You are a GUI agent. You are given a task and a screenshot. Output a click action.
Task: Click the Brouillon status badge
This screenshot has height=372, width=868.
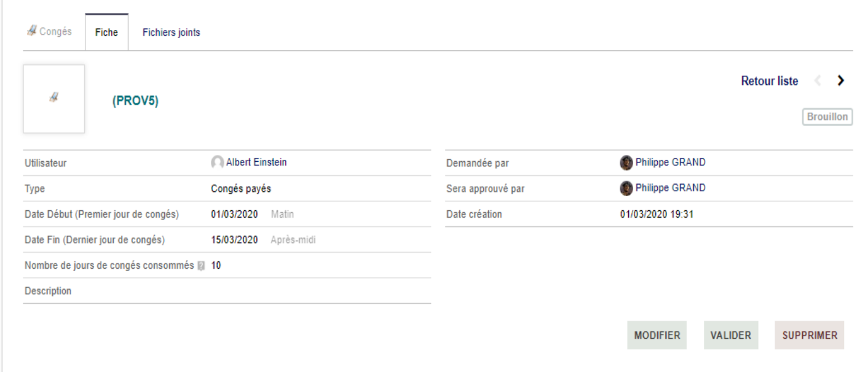(x=827, y=117)
